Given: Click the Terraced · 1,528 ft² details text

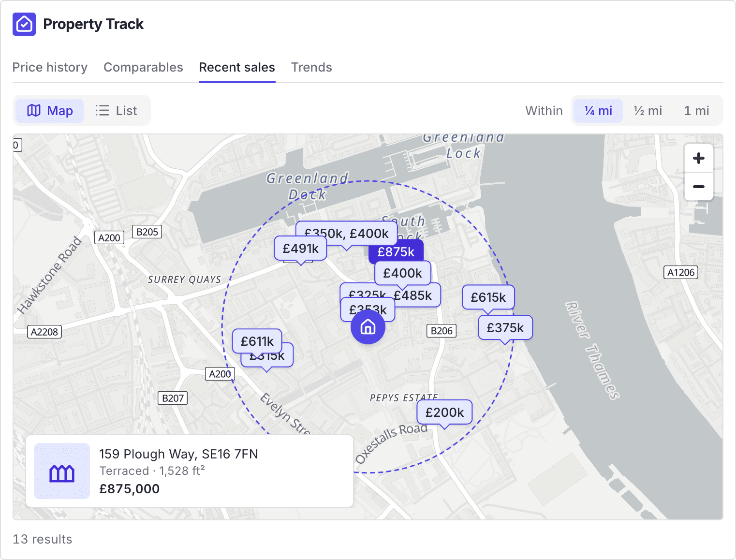Looking at the screenshot, I should coord(152,471).
